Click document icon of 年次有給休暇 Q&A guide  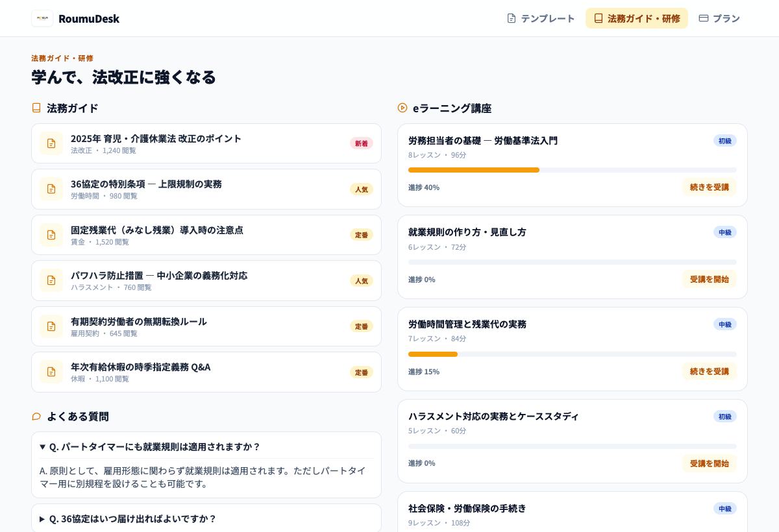[x=51, y=372]
